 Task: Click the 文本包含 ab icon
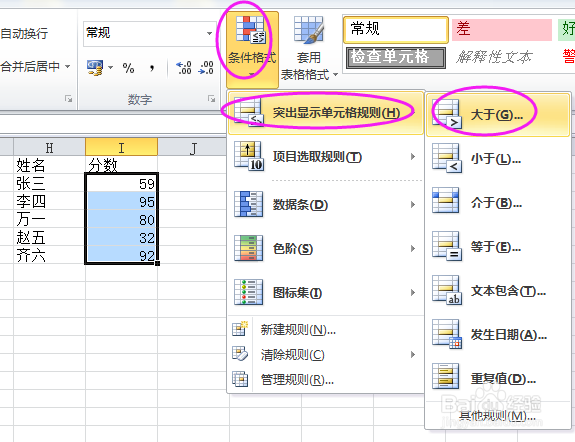coord(447,290)
